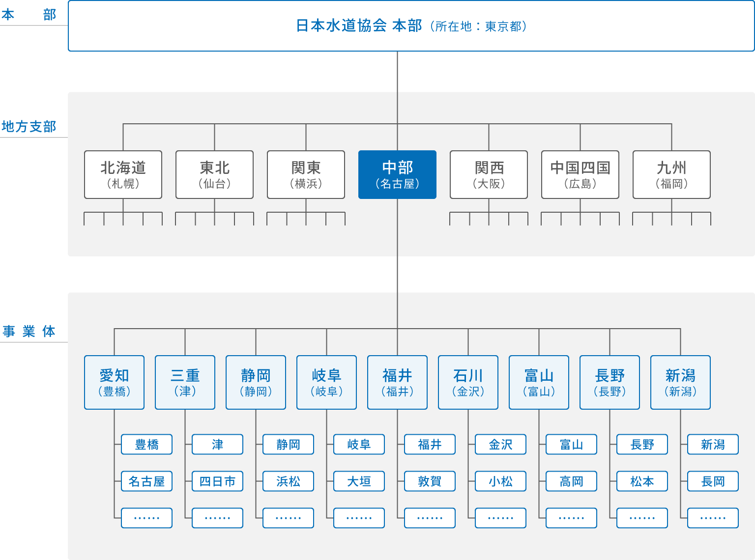Select the 高岡 city box
Screen dimensions: 755x560
tap(571, 481)
